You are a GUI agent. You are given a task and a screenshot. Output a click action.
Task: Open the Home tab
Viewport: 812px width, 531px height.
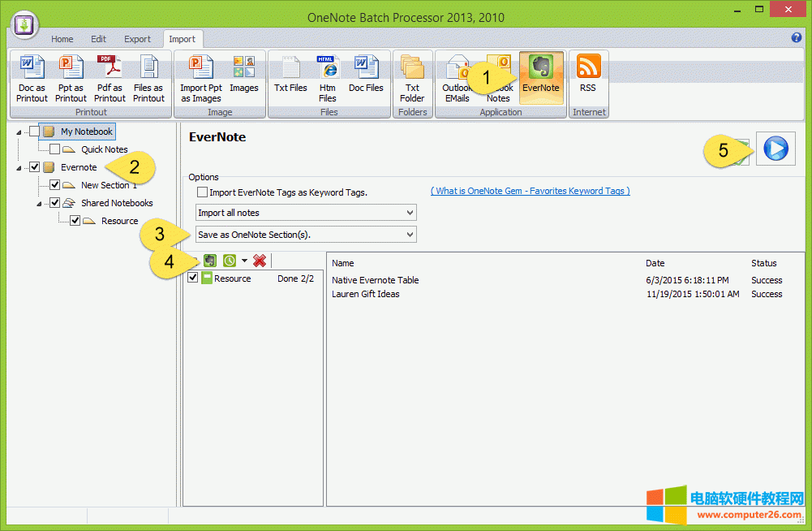pos(62,38)
